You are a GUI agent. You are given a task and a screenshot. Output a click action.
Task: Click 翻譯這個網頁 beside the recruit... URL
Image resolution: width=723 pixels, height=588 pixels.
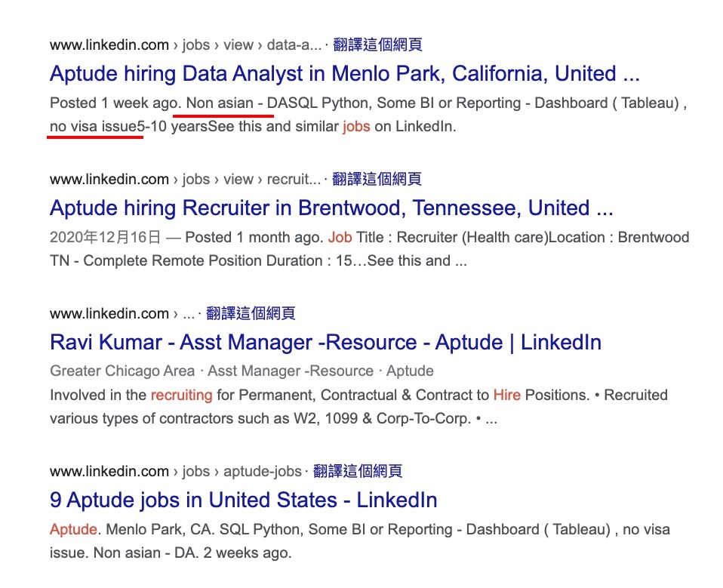point(377,179)
